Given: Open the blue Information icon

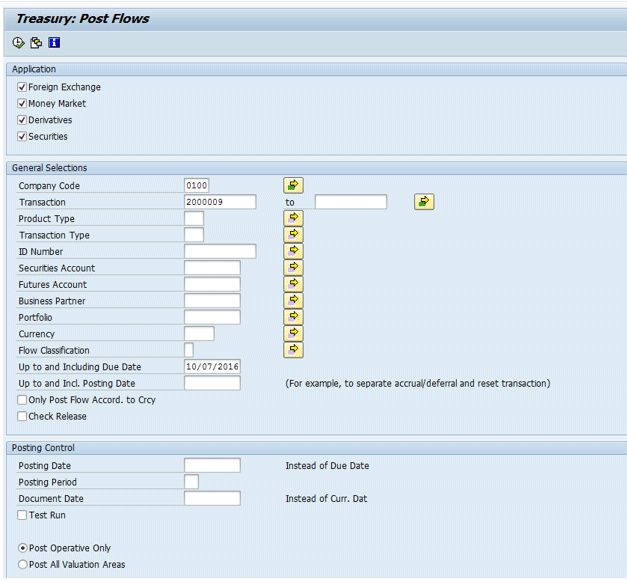Looking at the screenshot, I should pos(54,43).
